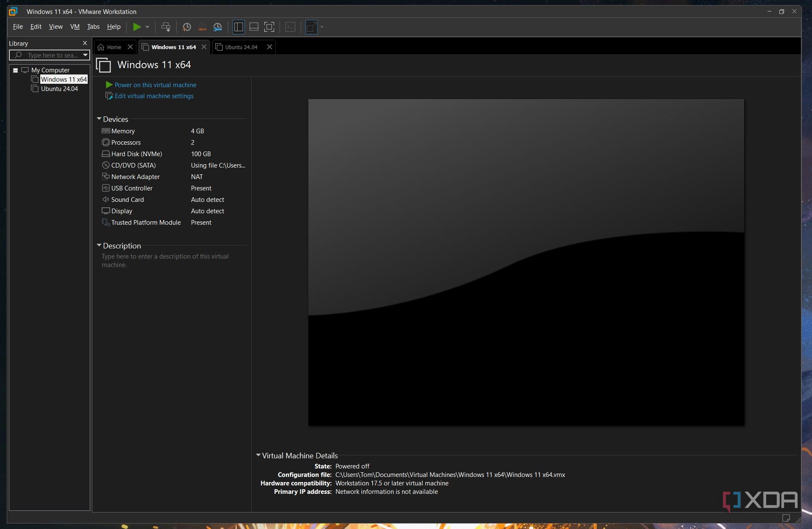The width and height of the screenshot is (812, 529).
Task: Open the Tabs menu
Action: 93,27
